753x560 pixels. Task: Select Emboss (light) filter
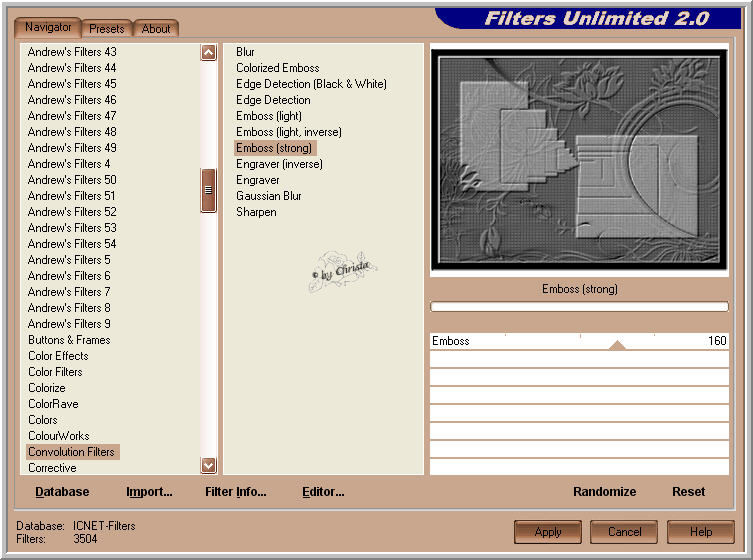[x=269, y=116]
